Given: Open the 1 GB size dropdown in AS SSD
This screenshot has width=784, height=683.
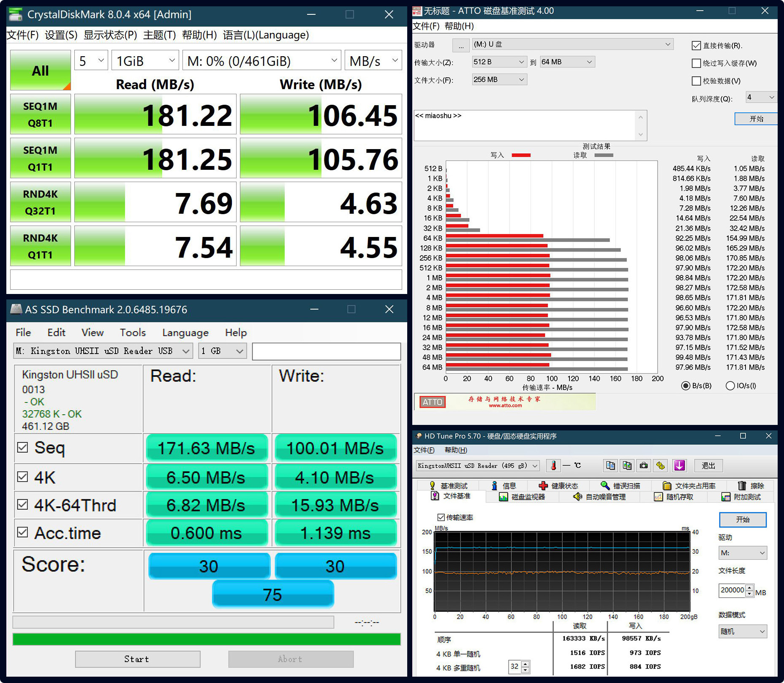Looking at the screenshot, I should [x=222, y=351].
